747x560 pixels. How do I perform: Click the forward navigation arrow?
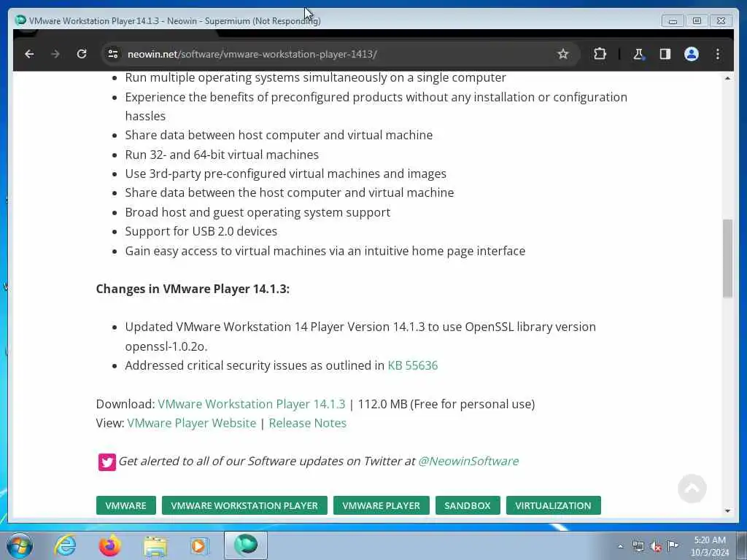pyautogui.click(x=55, y=54)
